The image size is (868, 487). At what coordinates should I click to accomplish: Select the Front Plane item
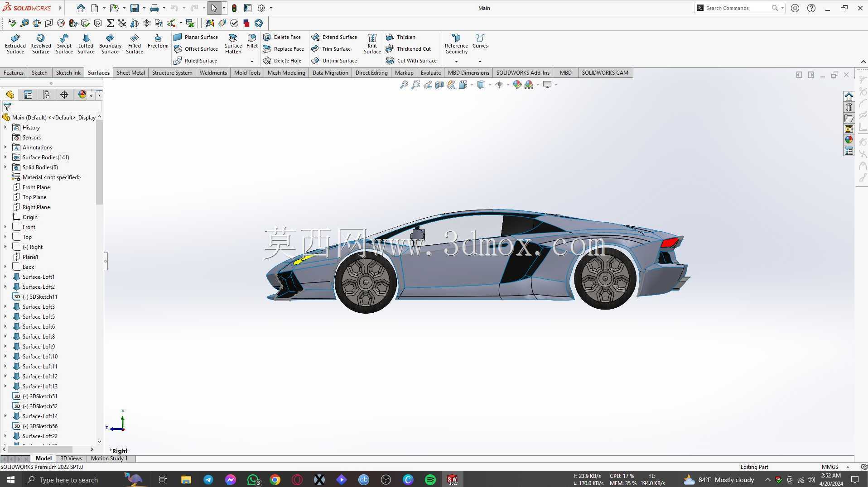[x=31, y=187]
